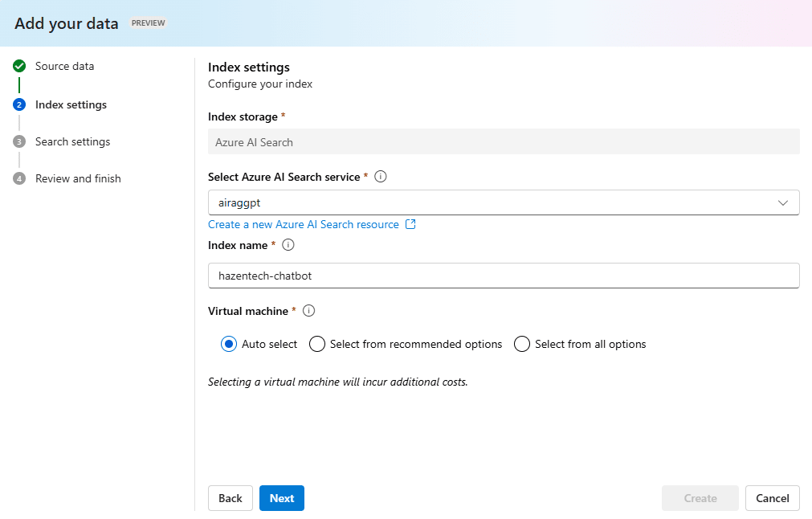This screenshot has height=519, width=812.
Task: Click step 2 circle icon in wizard
Action: coord(19,104)
